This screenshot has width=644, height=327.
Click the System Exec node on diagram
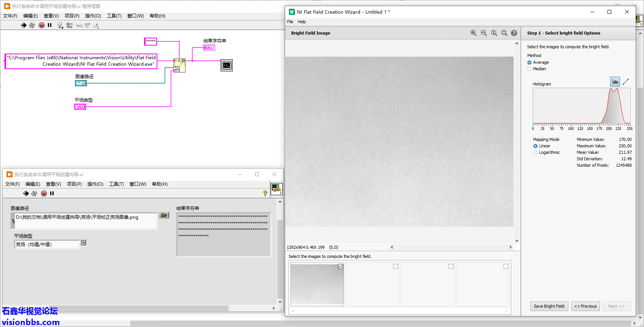[x=226, y=65]
